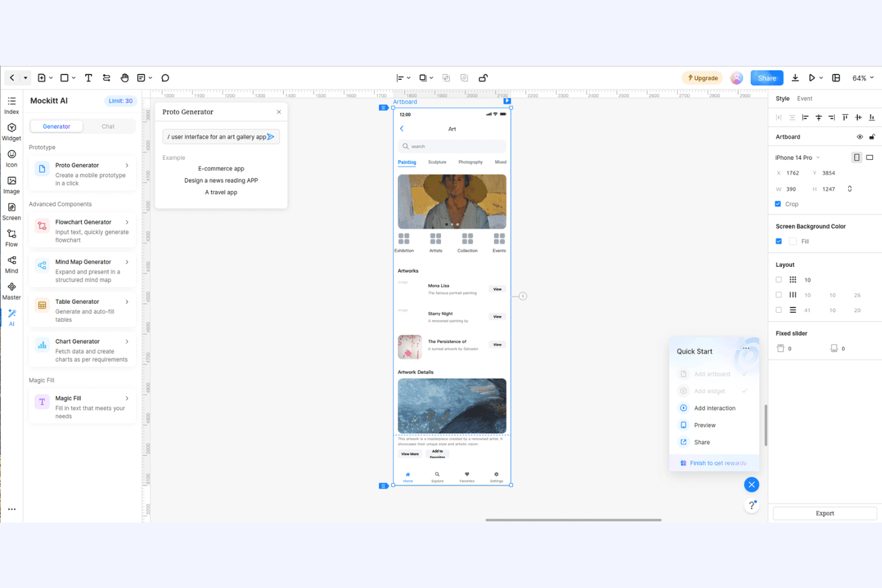Enable the column layout checkbox
This screenshot has height=588, width=882.
pos(778,295)
